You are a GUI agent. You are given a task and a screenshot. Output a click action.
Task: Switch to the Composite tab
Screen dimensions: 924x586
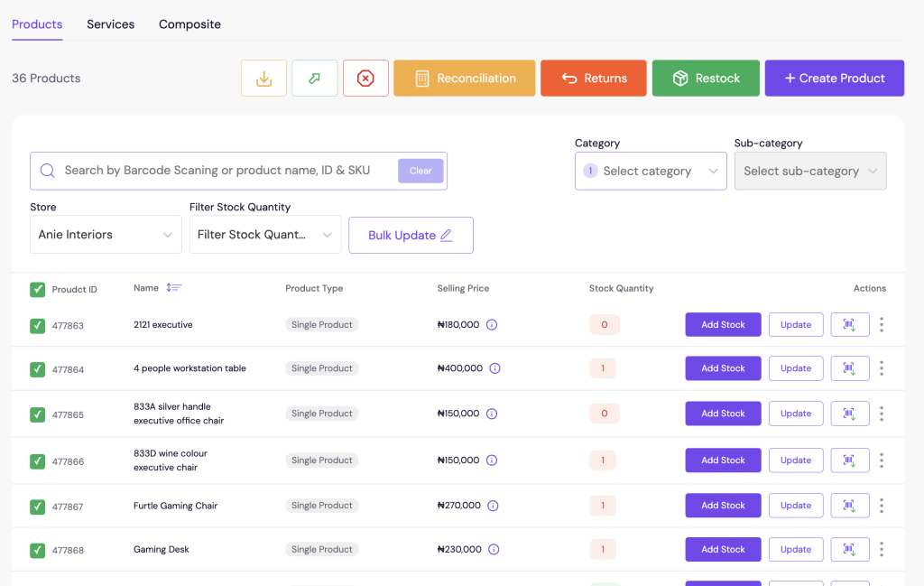point(189,24)
